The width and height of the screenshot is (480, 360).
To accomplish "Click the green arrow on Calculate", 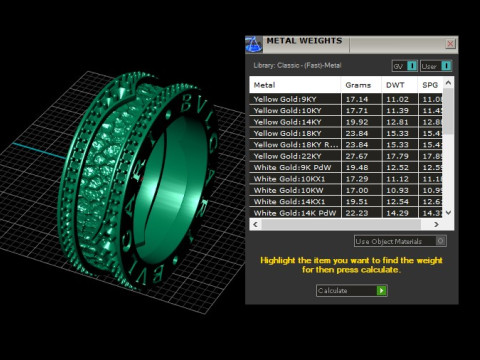I will pyautogui.click(x=381, y=291).
